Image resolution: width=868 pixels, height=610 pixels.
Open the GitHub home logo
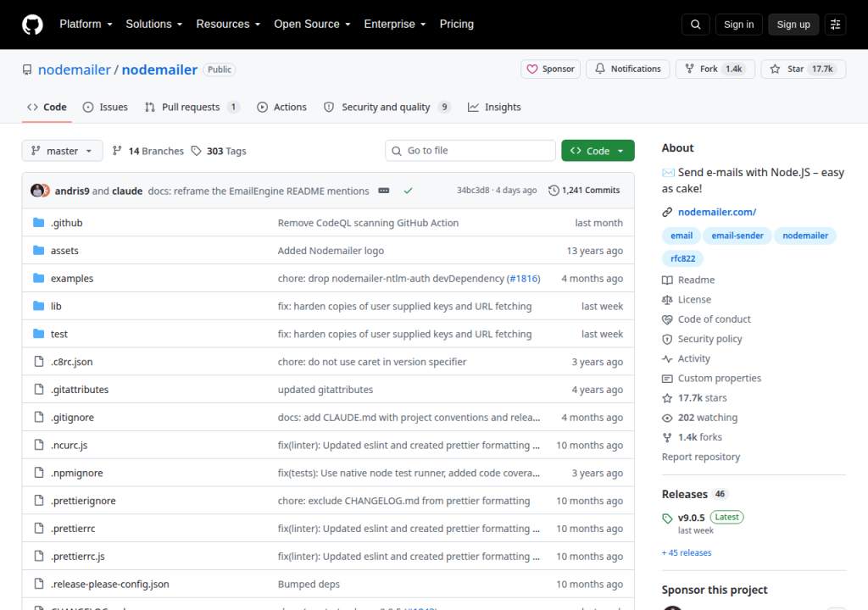click(32, 25)
